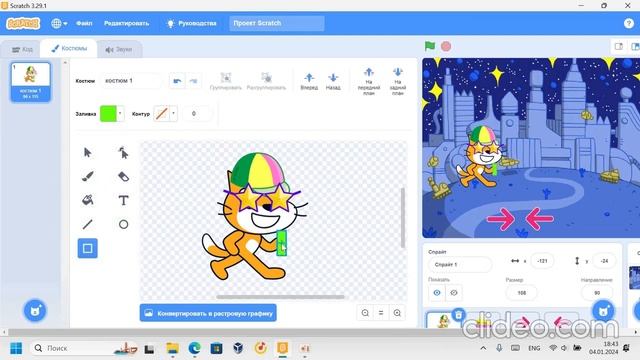
Task: Show hidden tray icons chevron
Action: (x=483, y=348)
